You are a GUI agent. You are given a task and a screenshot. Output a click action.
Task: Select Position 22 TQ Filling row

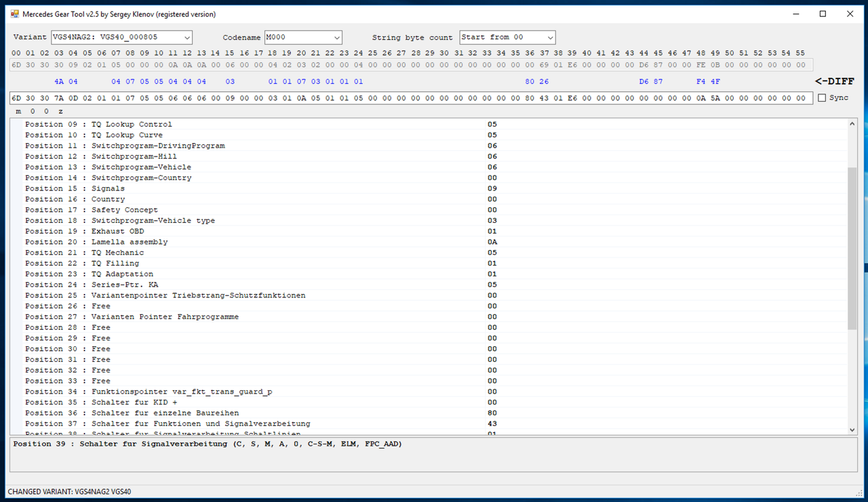429,264
